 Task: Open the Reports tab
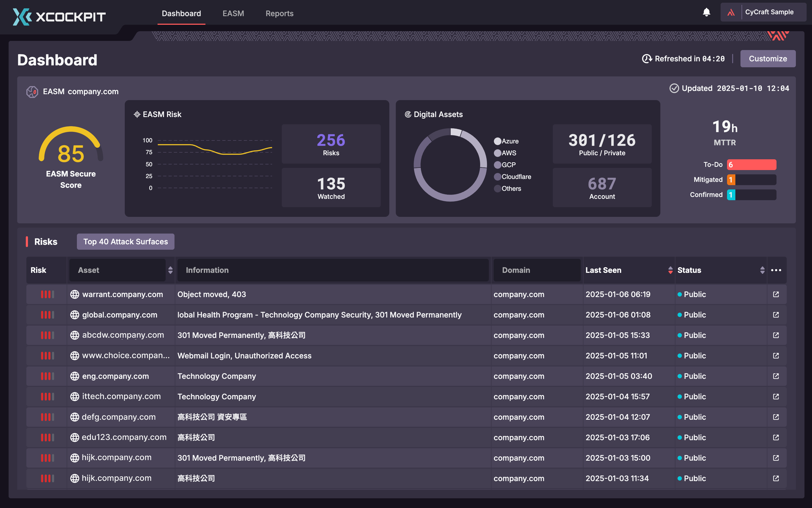(279, 13)
